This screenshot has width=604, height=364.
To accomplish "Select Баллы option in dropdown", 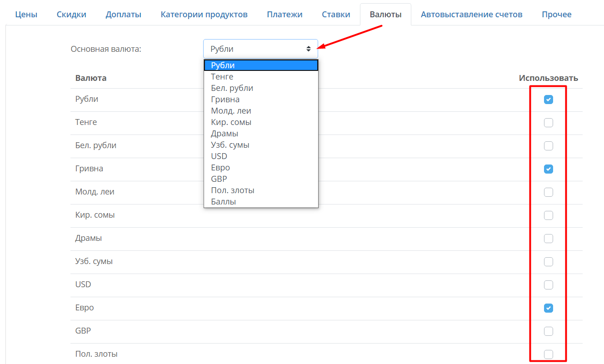I will click(x=261, y=202).
